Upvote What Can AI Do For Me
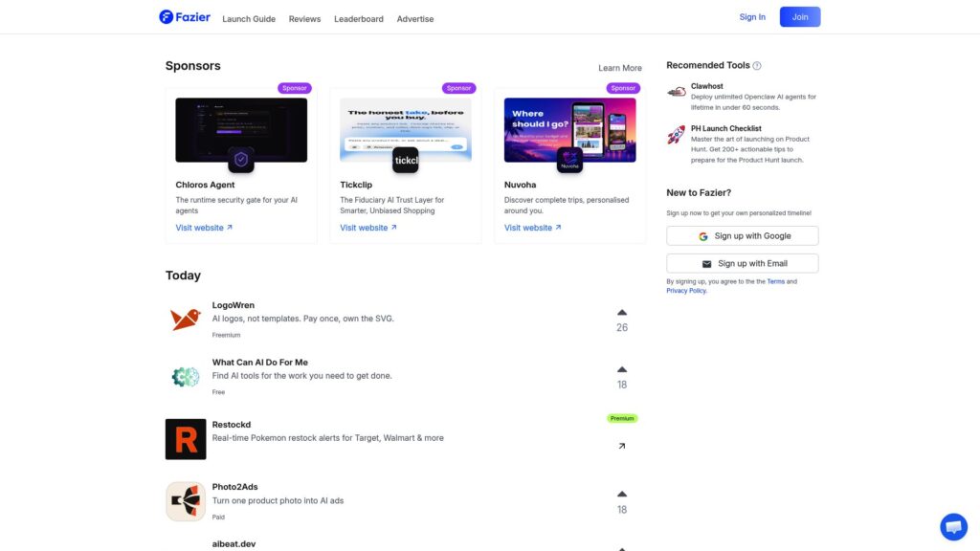This screenshot has width=980, height=551. 622,370
